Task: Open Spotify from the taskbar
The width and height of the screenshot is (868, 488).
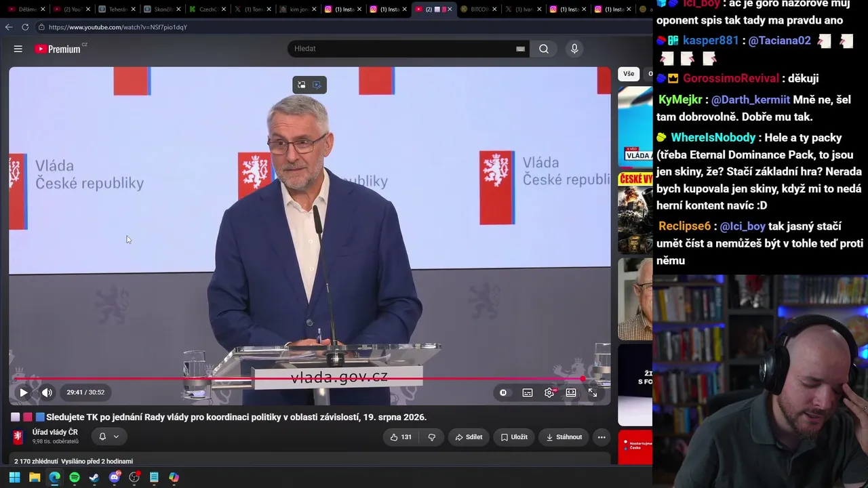Action: pos(75,477)
